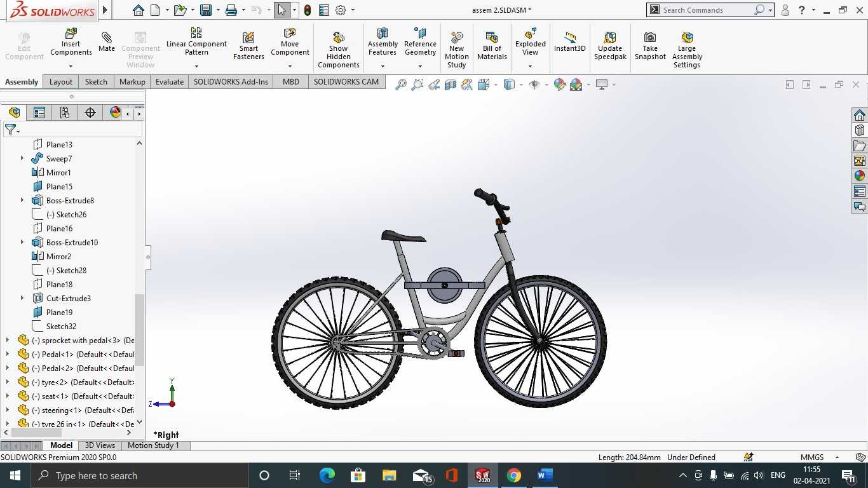
Task: Click feature tree vertical scrollbar
Action: (x=139, y=329)
